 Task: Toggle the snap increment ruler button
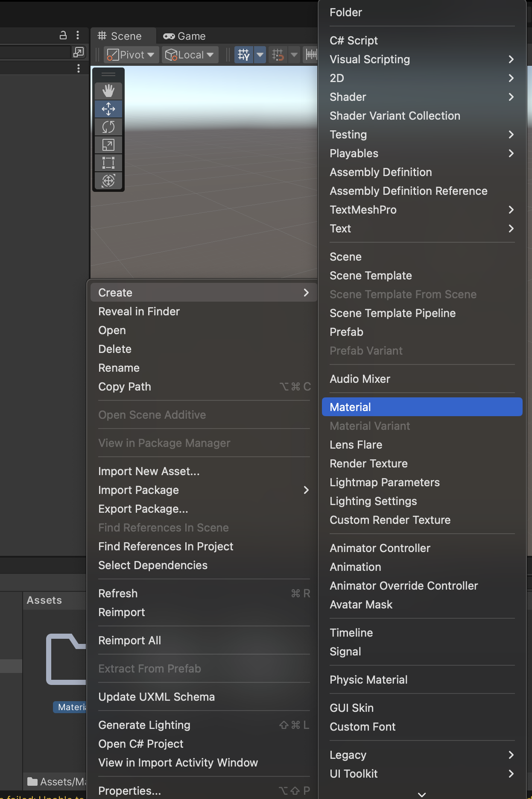click(x=311, y=55)
